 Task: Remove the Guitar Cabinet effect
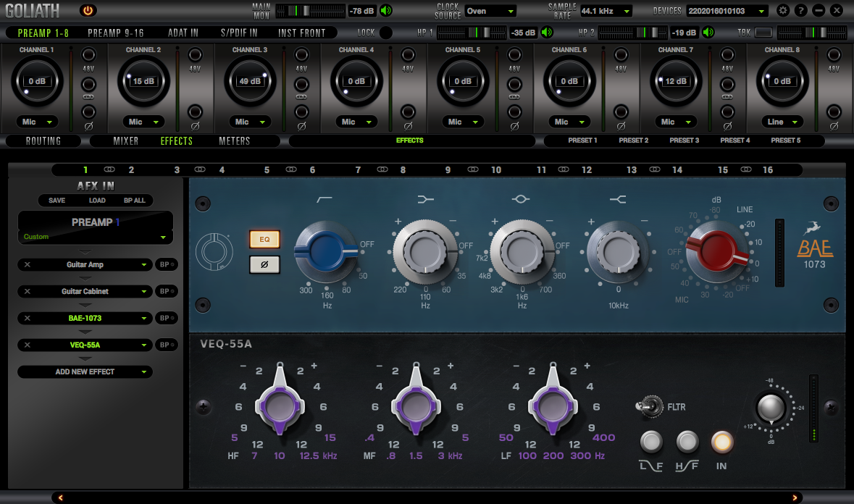pyautogui.click(x=28, y=291)
